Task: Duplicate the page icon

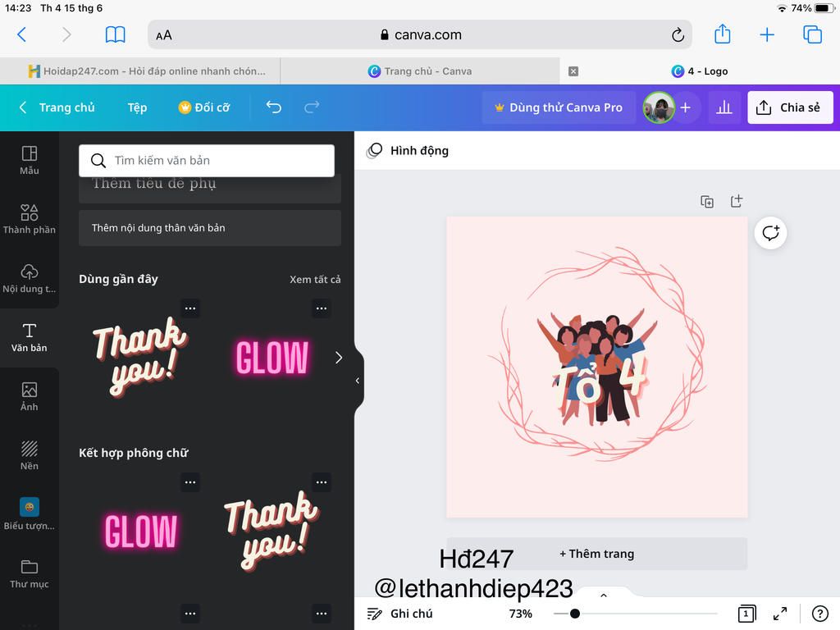Action: (707, 202)
